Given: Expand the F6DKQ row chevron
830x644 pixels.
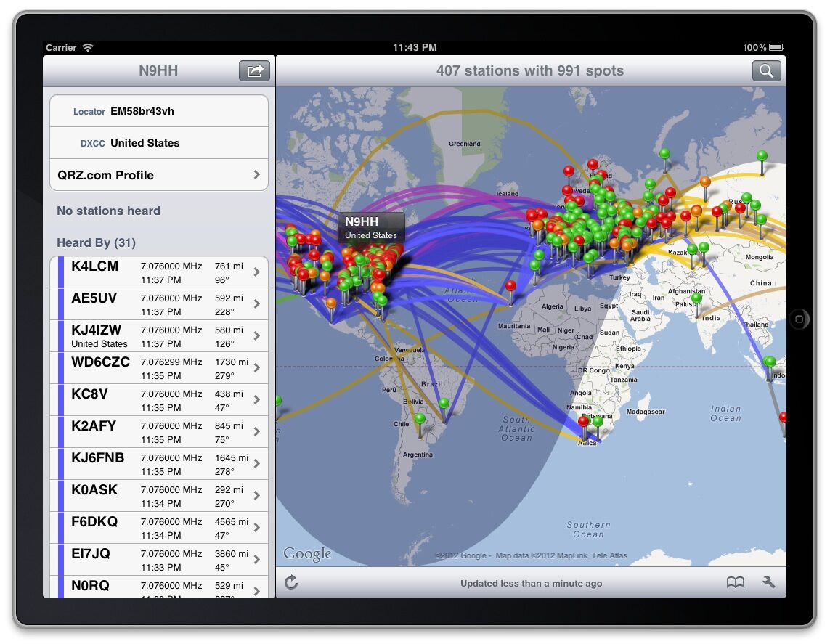Looking at the screenshot, I should tap(256, 528).
